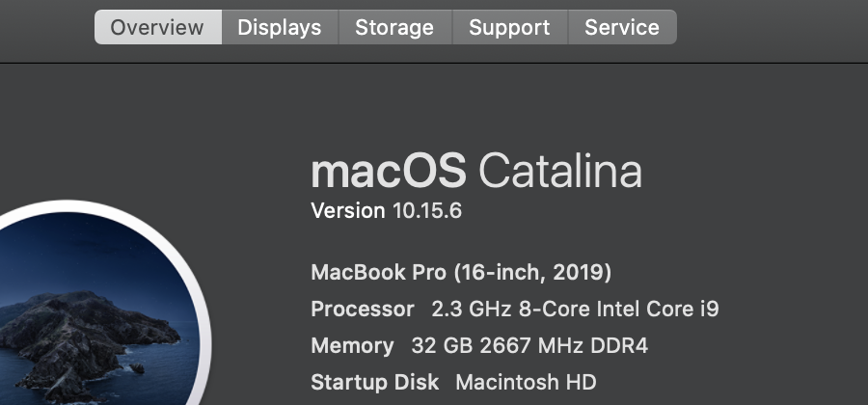Click the "Macintosh HD" disk name
868x405 pixels.
click(x=526, y=382)
